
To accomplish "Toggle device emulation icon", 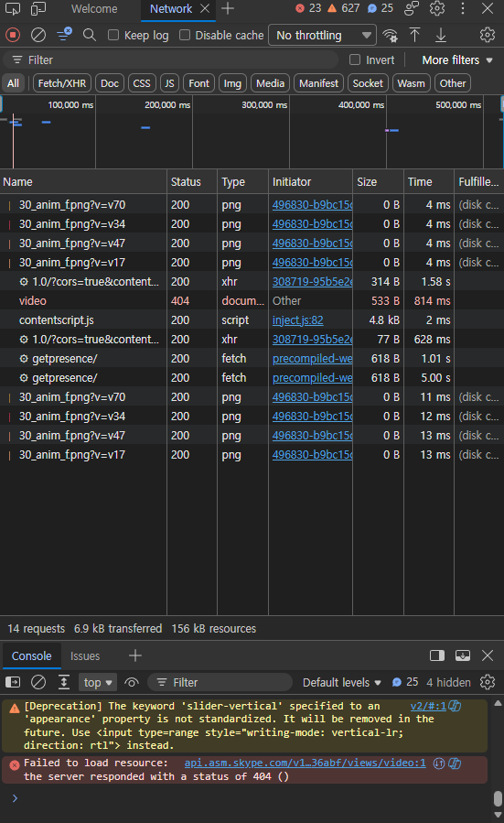I will click(38, 9).
